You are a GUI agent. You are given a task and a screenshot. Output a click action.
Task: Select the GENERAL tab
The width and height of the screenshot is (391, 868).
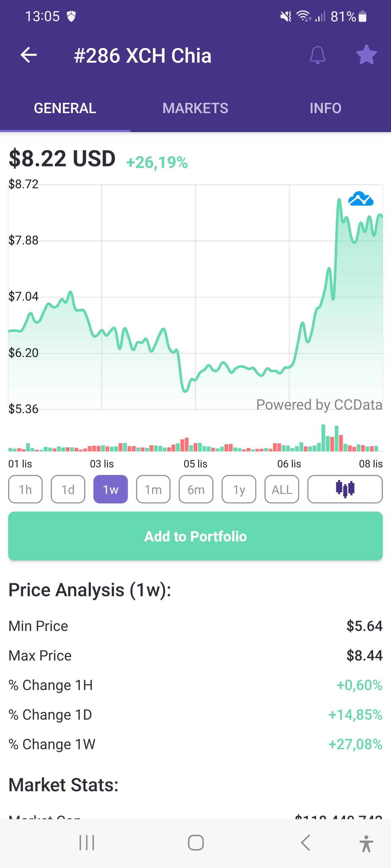(x=65, y=108)
